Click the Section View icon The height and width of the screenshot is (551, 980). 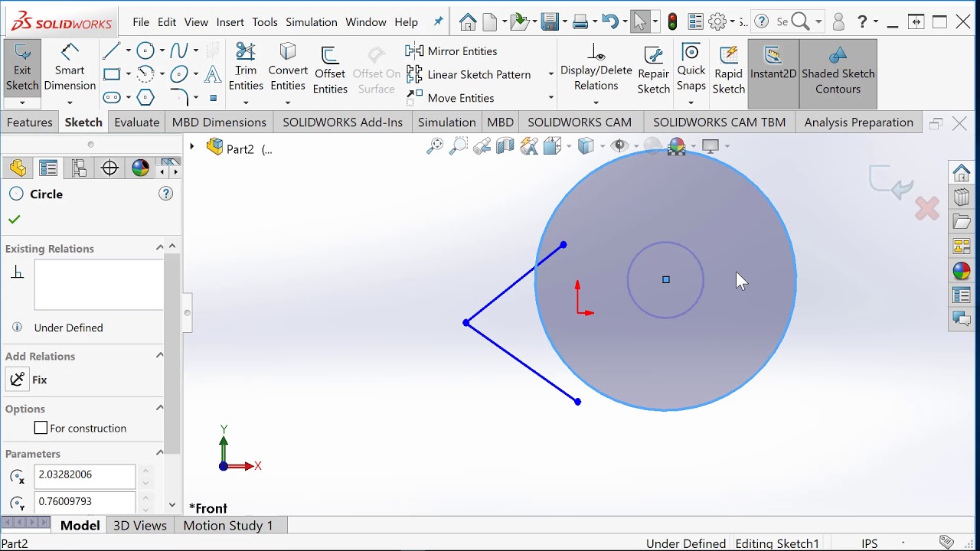[505, 146]
